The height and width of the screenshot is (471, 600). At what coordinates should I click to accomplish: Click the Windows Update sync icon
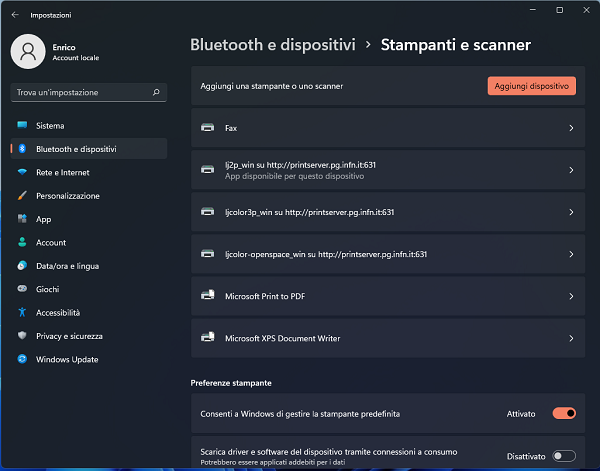22,359
